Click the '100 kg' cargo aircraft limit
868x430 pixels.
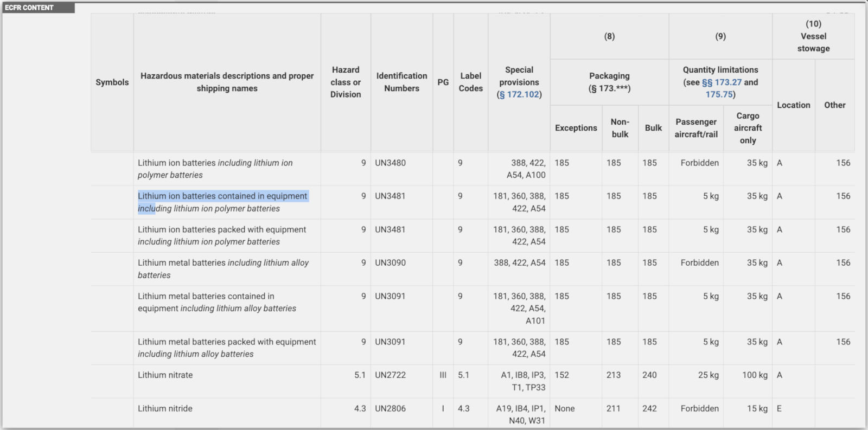click(x=755, y=375)
